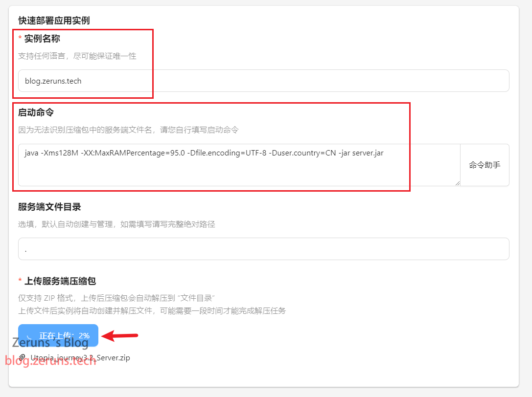This screenshot has width=532, height=397.
Task: Click the 上传服务端压缩包 section label
Action: pyautogui.click(x=60, y=281)
